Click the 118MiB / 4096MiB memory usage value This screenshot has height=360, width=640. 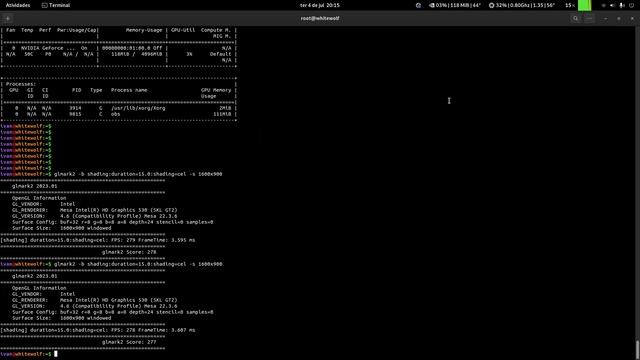(x=136, y=54)
